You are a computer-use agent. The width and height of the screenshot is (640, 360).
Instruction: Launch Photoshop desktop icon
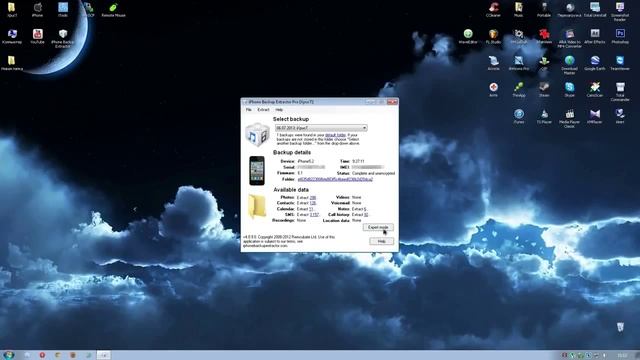pyautogui.click(x=620, y=36)
